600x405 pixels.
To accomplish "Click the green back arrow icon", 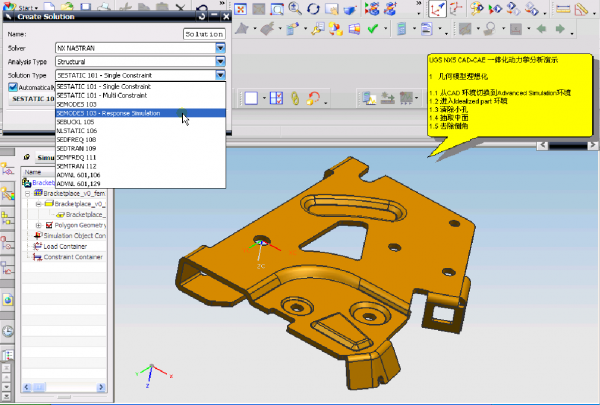I will 541,29.
